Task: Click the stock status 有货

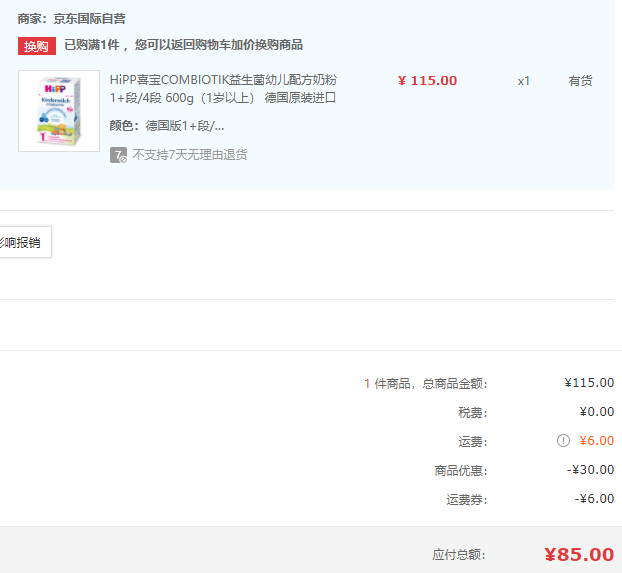Action: coord(580,81)
